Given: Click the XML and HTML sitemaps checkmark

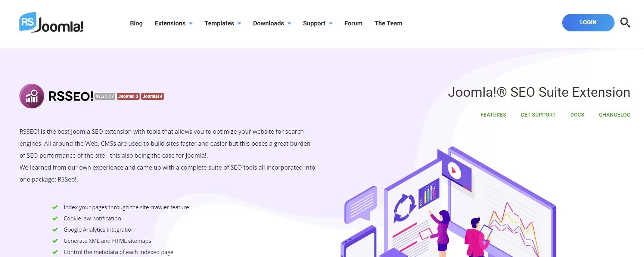Looking at the screenshot, I should click(x=55, y=241).
